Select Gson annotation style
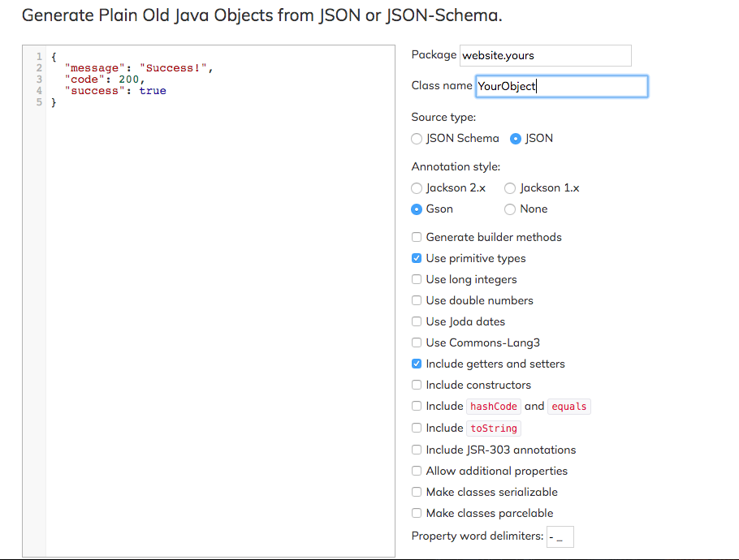The width and height of the screenshot is (739, 560). (x=417, y=209)
